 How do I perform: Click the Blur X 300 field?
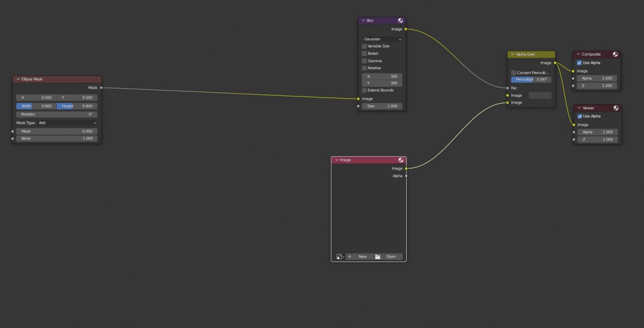coord(382,77)
